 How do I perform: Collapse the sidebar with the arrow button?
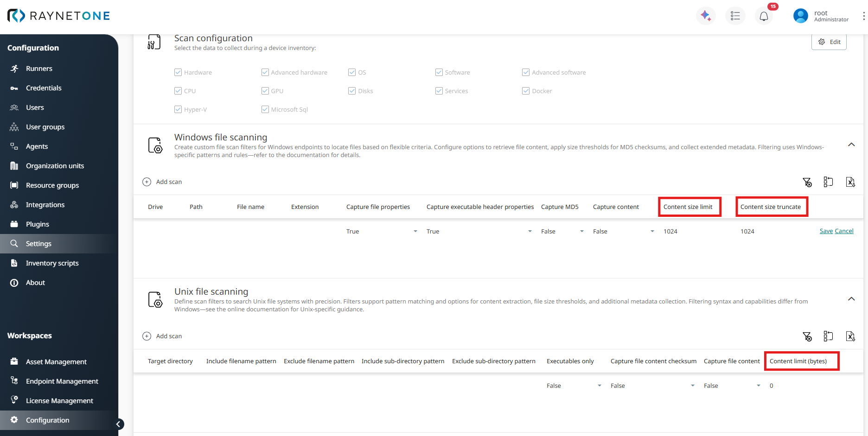point(119,424)
